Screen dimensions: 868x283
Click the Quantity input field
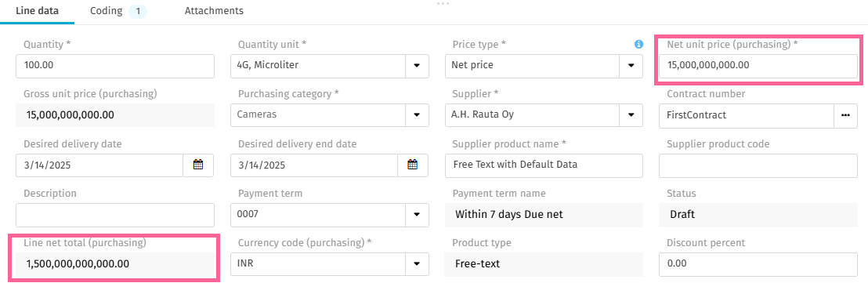[115, 66]
